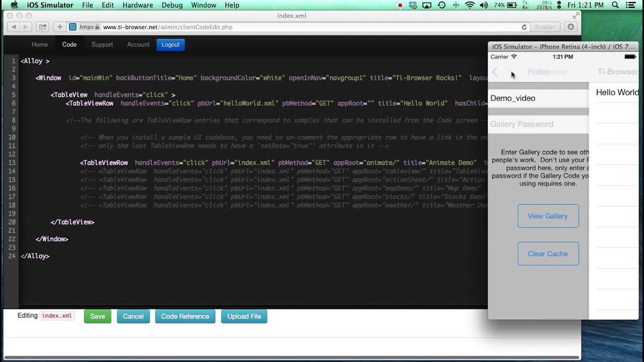Open the Account navigation link
Image resolution: width=644 pixels, height=362 pixels.
[x=138, y=45]
